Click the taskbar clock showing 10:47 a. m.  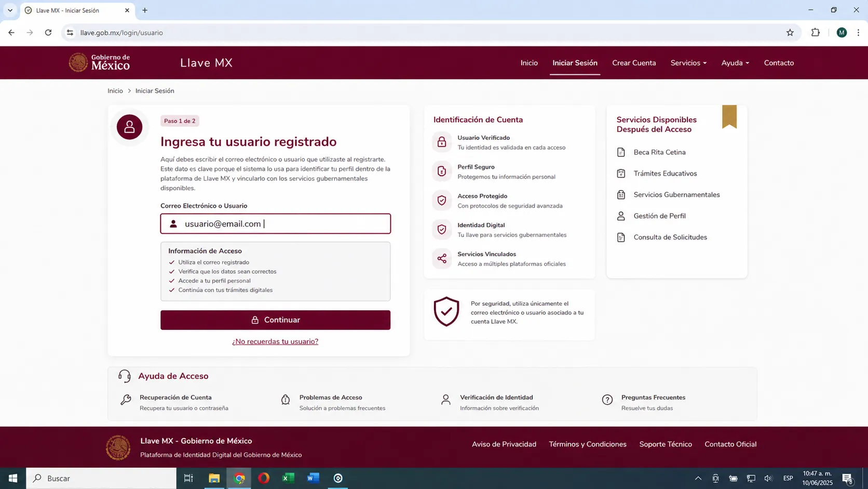(x=817, y=478)
